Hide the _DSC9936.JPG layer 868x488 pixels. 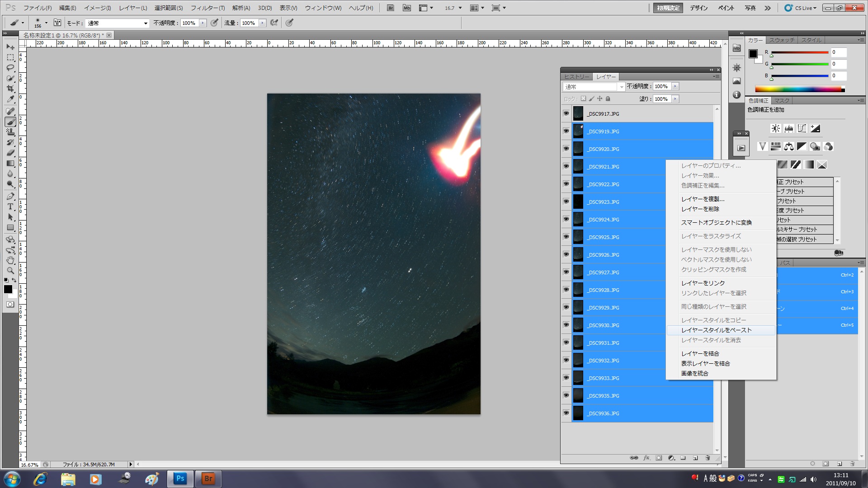click(566, 413)
